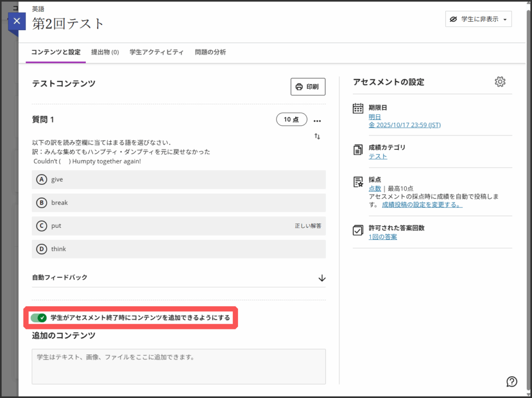Open assessment settings gear icon

[500, 82]
